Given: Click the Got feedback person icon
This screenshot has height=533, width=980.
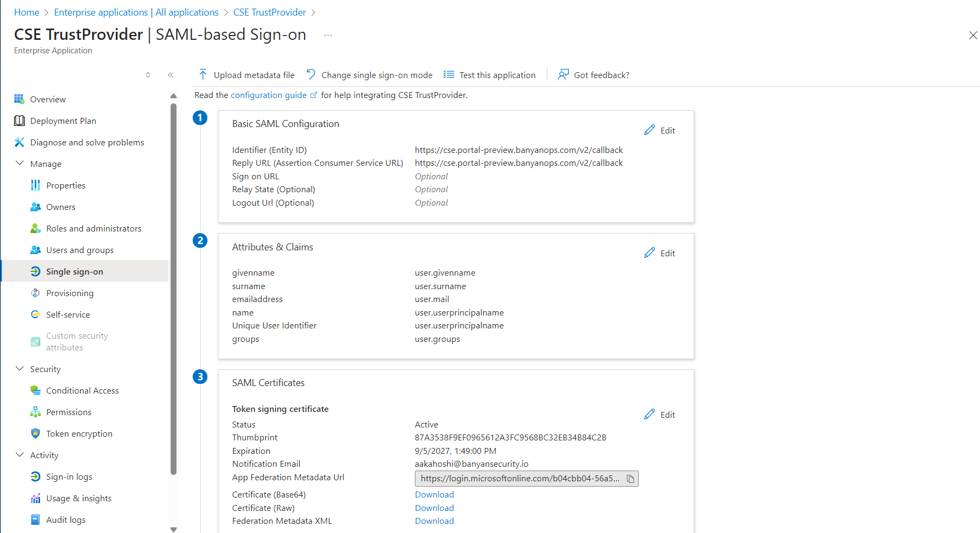Looking at the screenshot, I should tap(563, 75).
